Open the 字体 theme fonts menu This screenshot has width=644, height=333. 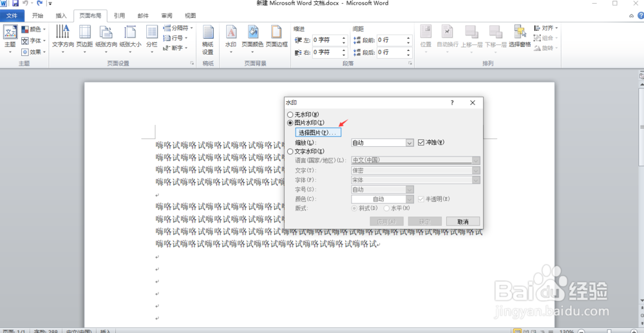tap(33, 41)
